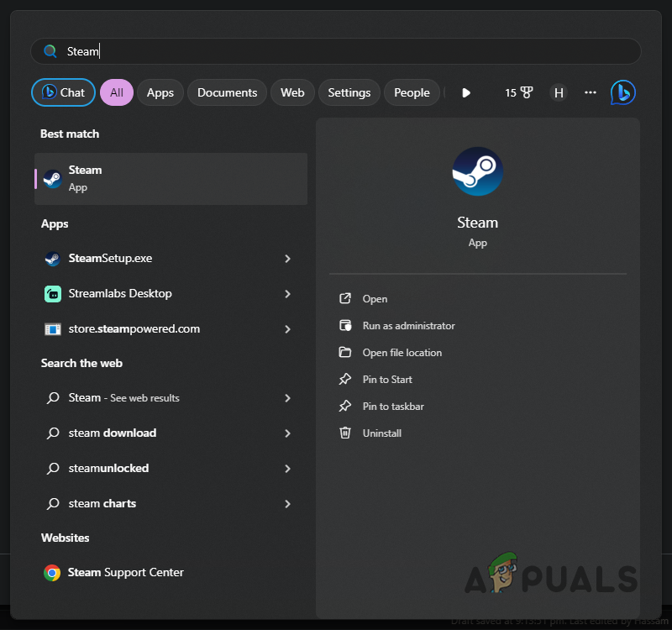Open Steam App best match result
This screenshot has height=630, width=672.
(x=171, y=179)
